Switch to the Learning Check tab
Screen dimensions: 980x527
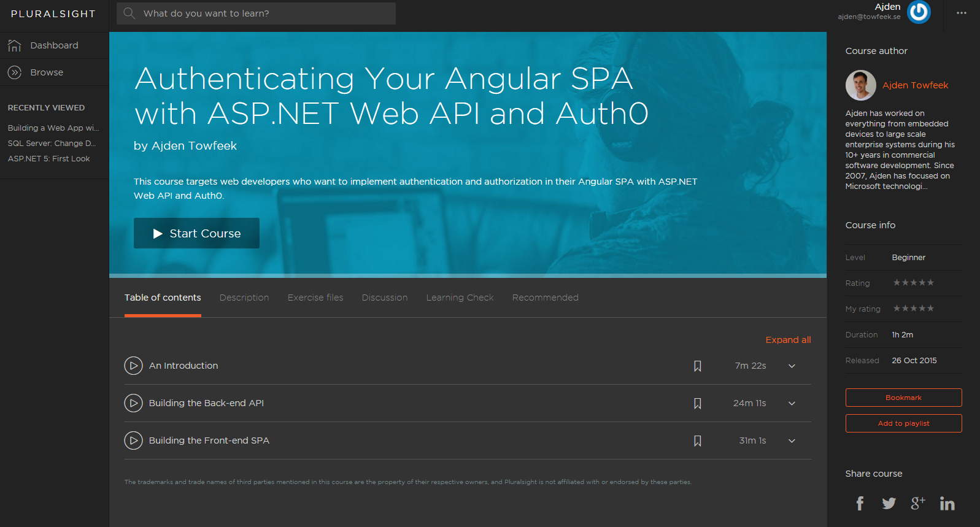pos(460,298)
